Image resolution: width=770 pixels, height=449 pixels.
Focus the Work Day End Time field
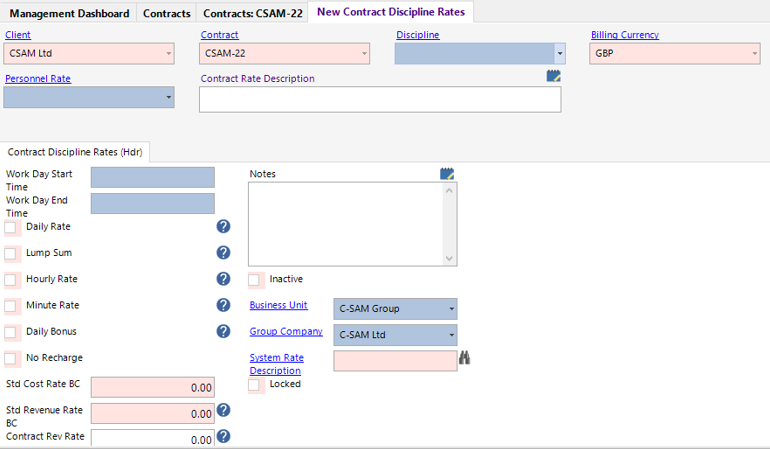pos(153,203)
